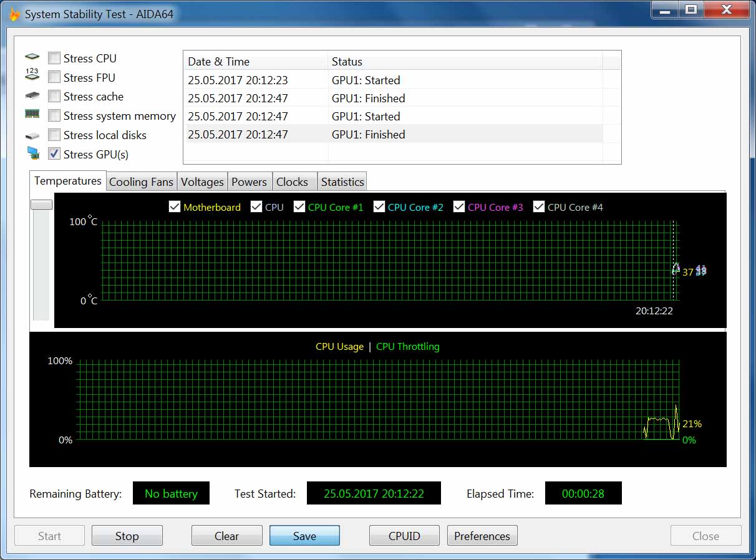This screenshot has width=756, height=560.
Task: Click the No battery indicator
Action: tap(171, 493)
